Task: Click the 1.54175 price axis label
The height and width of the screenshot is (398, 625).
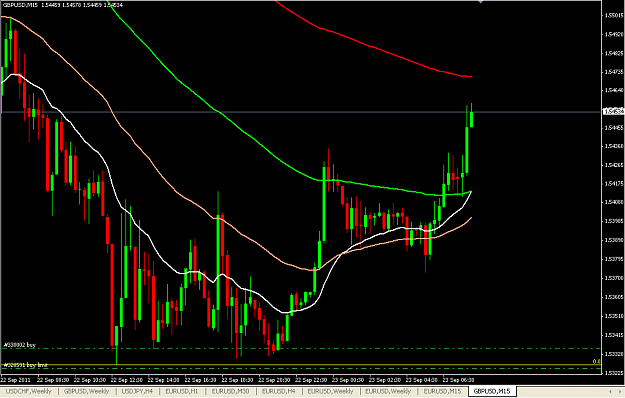Action: 614,184
